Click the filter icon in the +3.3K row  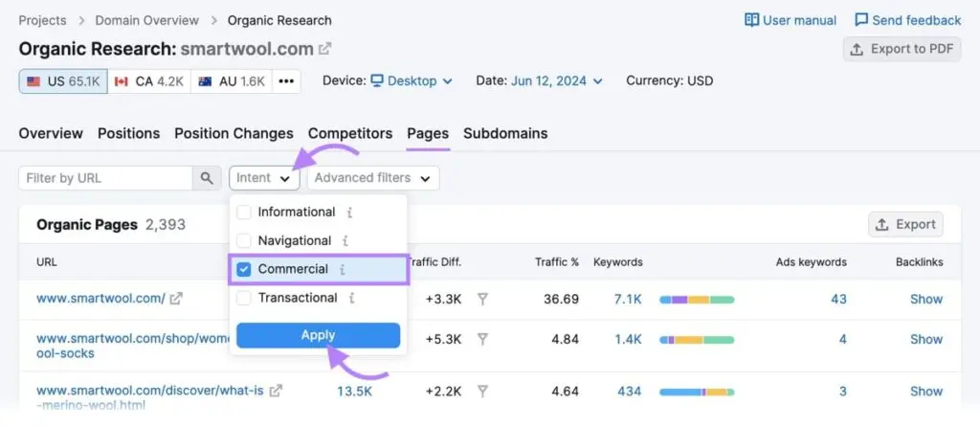click(482, 299)
